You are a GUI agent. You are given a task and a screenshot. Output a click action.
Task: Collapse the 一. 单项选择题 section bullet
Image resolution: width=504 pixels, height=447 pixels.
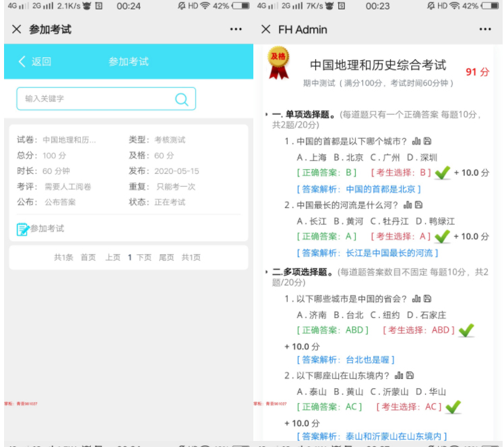coord(266,114)
